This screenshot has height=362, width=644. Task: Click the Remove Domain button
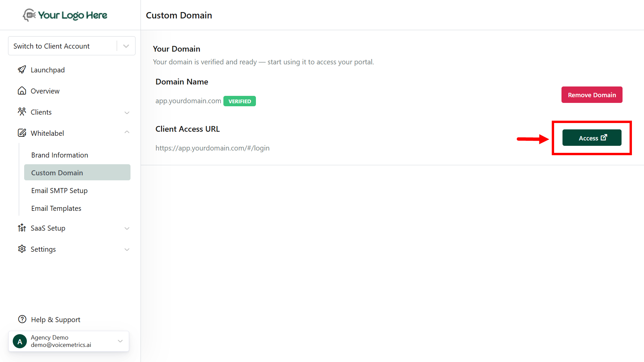[592, 95]
